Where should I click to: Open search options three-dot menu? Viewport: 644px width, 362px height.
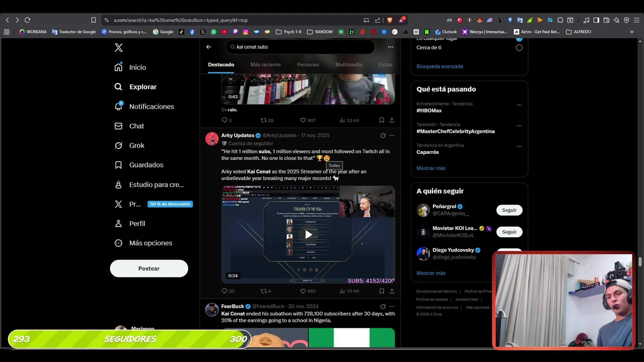[x=390, y=47]
